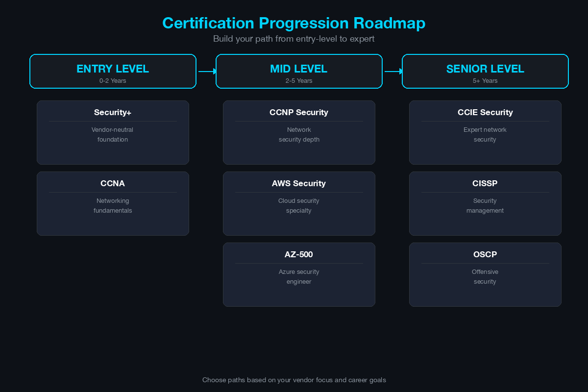Click 'Security management' description under CISSP
The image size is (588, 392).
click(485, 206)
